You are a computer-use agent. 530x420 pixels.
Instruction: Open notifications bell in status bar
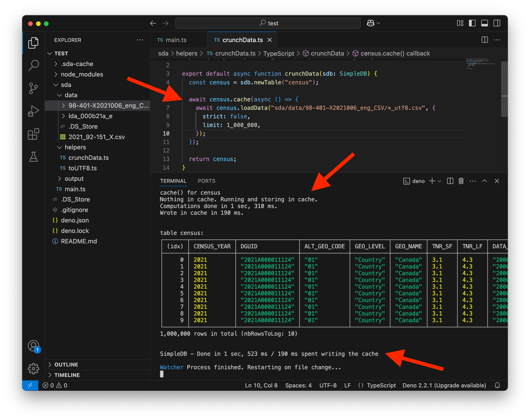497,385
